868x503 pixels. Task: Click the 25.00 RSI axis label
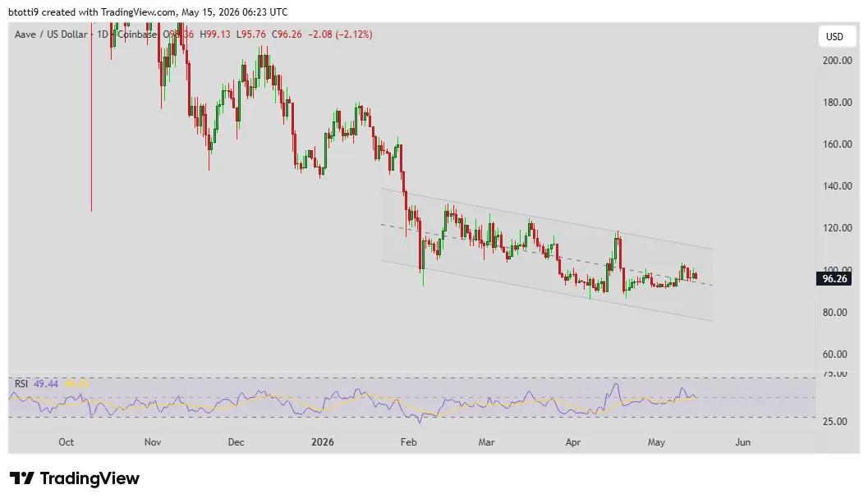835,422
